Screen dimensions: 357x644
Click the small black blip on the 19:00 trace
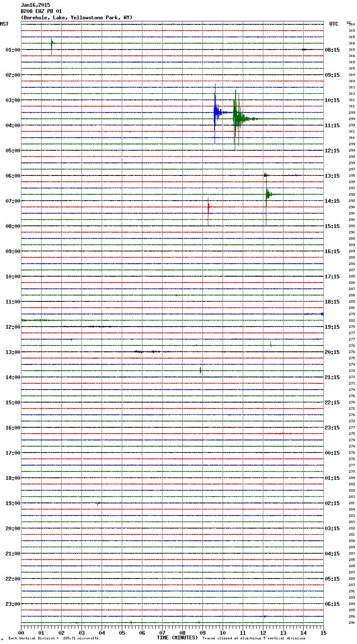98,503
